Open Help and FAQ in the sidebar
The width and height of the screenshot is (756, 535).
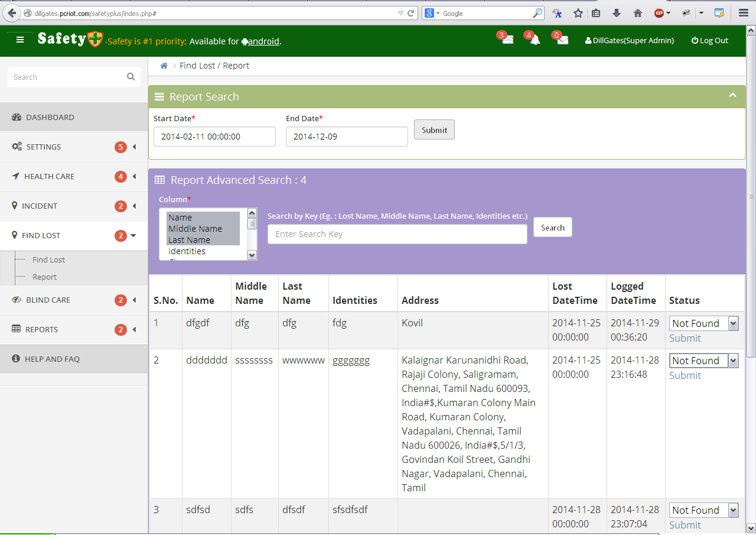74,359
